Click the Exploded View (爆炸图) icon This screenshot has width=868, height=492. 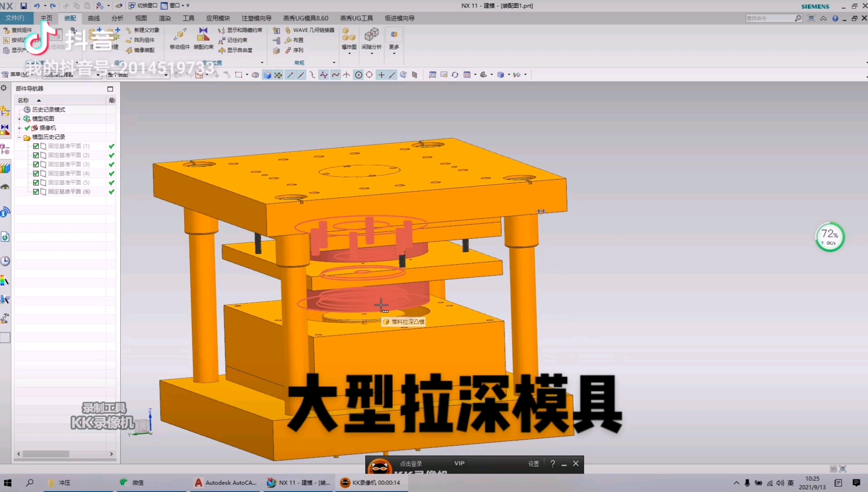(x=349, y=34)
